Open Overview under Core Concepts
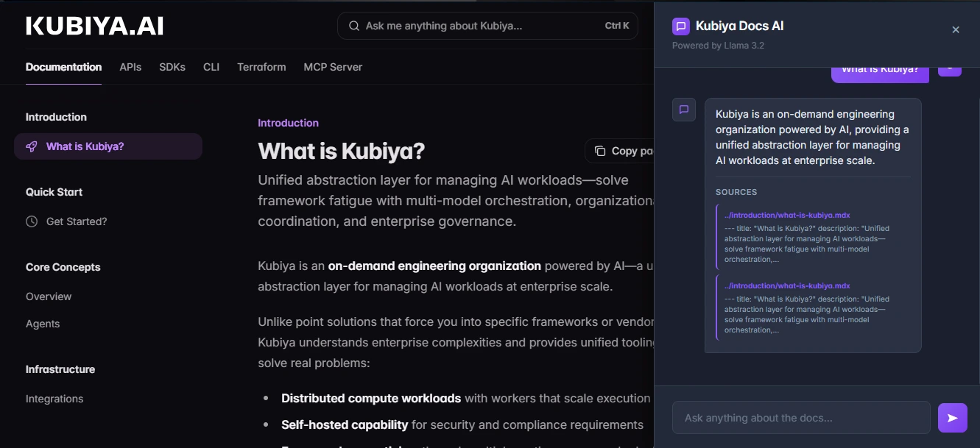980x448 pixels. 49,296
